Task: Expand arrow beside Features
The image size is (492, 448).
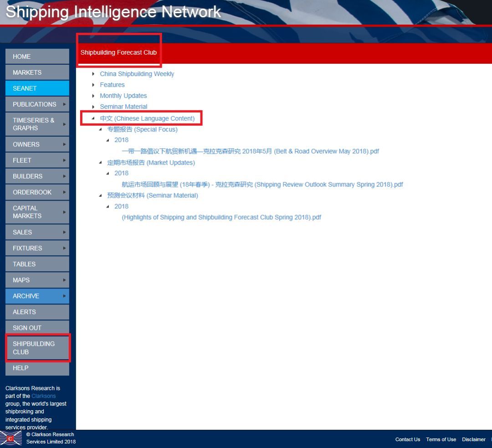Action: click(x=93, y=85)
